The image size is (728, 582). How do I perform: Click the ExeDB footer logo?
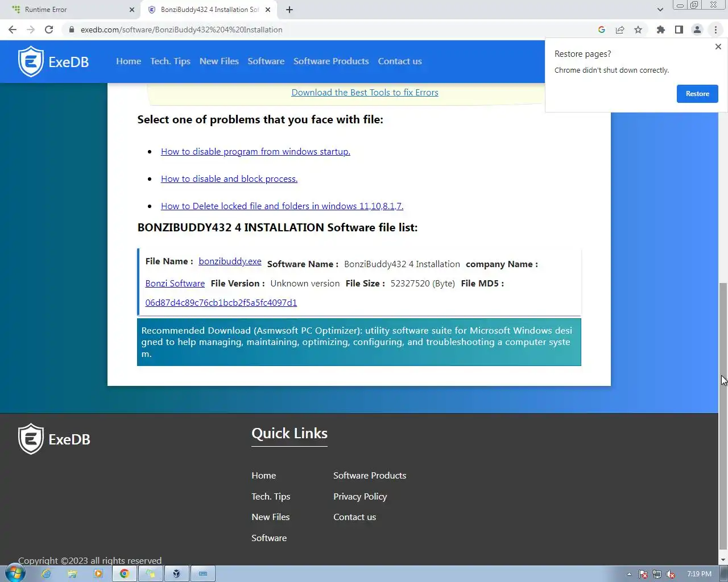tap(54, 439)
